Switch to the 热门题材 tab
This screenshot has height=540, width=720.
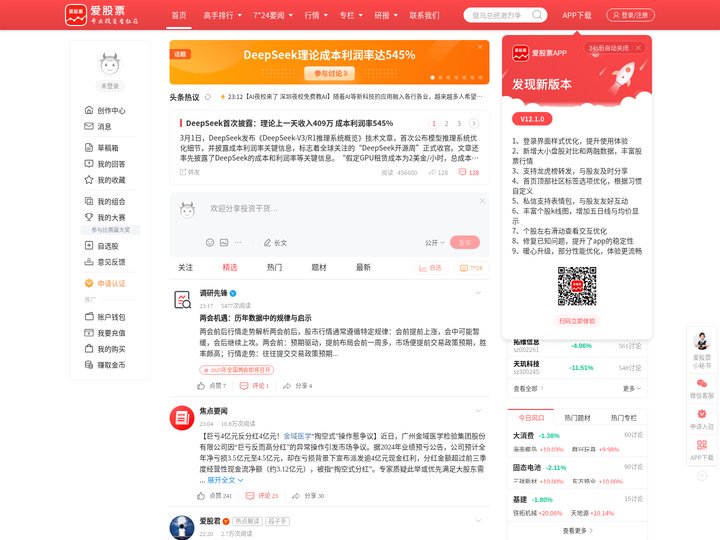[577, 417]
